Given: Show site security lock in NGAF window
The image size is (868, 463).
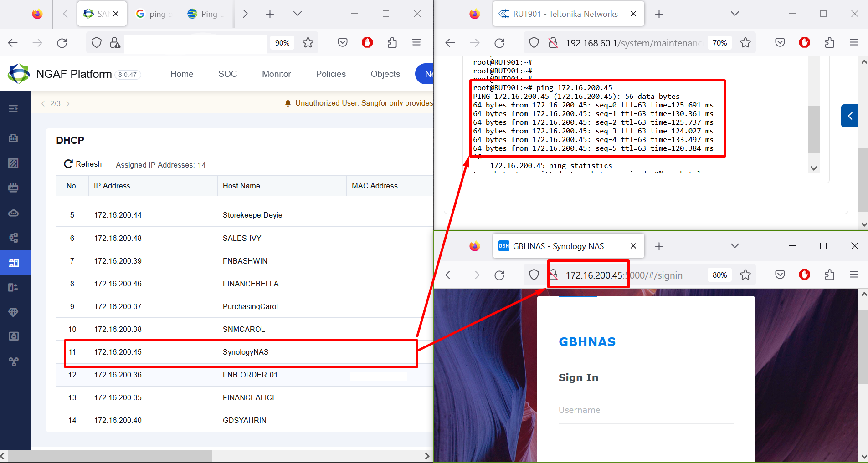Looking at the screenshot, I should (115, 43).
